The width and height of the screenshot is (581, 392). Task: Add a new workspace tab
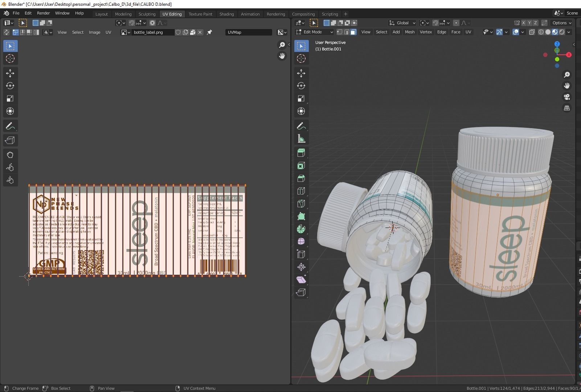(x=345, y=14)
